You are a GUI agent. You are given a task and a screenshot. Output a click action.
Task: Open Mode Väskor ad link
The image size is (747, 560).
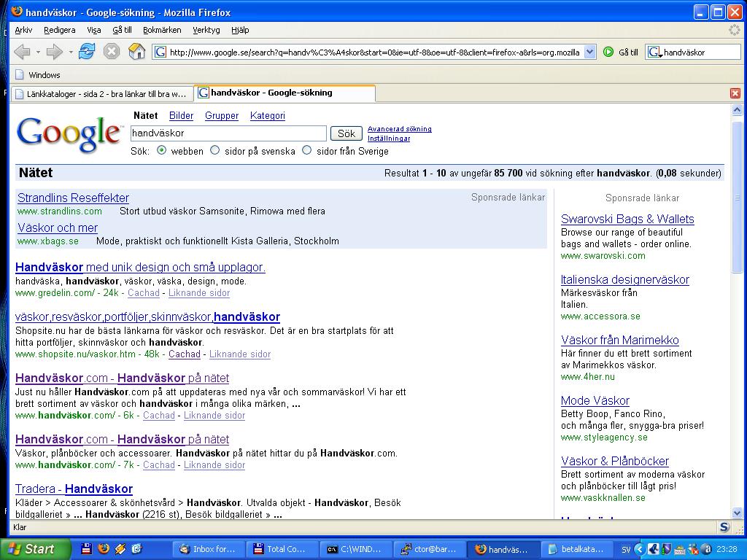click(x=595, y=400)
